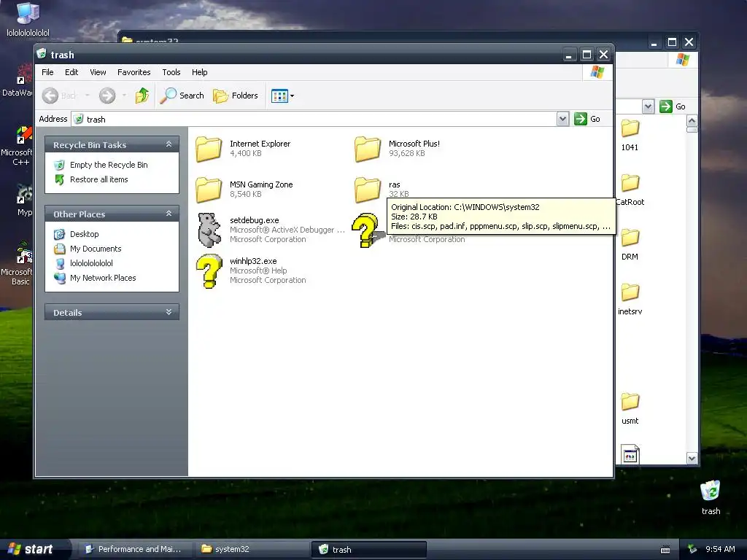
Task: Click the trash address bar field
Action: click(x=314, y=119)
